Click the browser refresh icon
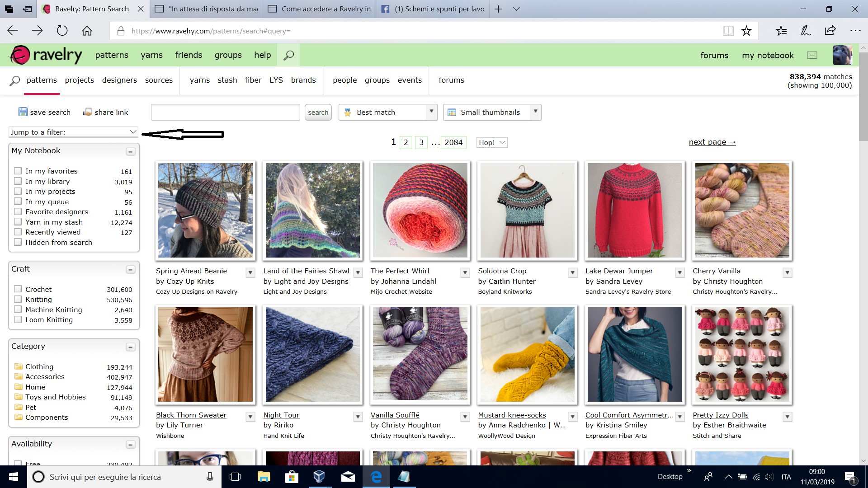 click(62, 31)
